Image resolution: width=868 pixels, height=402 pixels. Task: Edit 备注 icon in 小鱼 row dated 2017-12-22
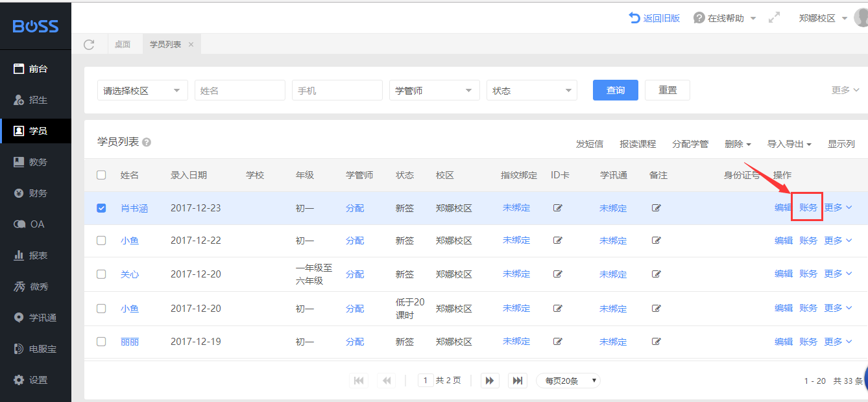pos(656,241)
